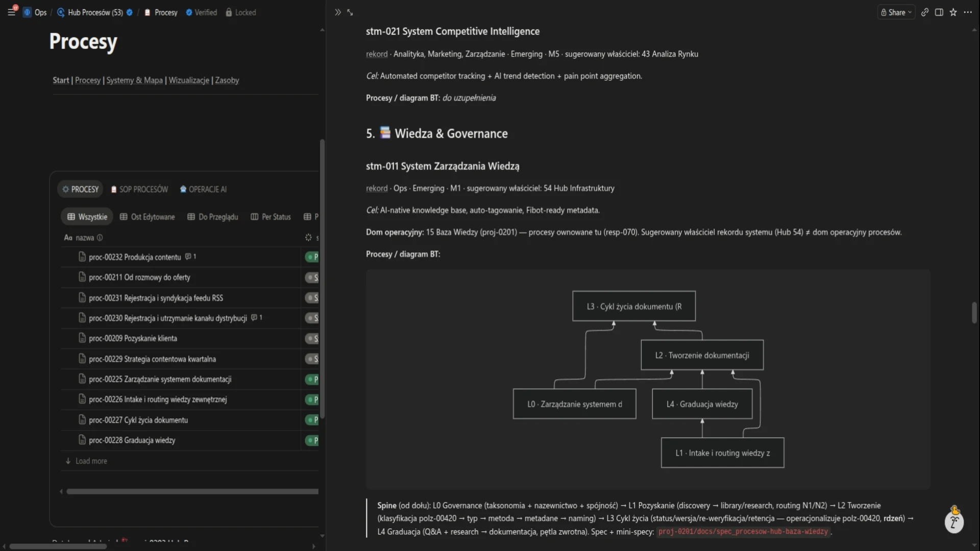Click page icon of proc-00231 row
Image resolution: width=980 pixels, height=551 pixels.
tap(82, 297)
